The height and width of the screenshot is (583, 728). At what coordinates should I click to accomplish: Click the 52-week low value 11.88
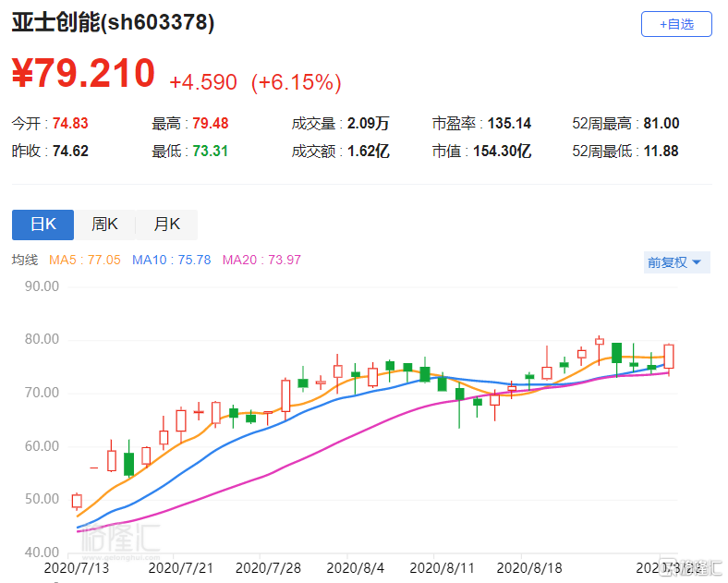(x=661, y=152)
